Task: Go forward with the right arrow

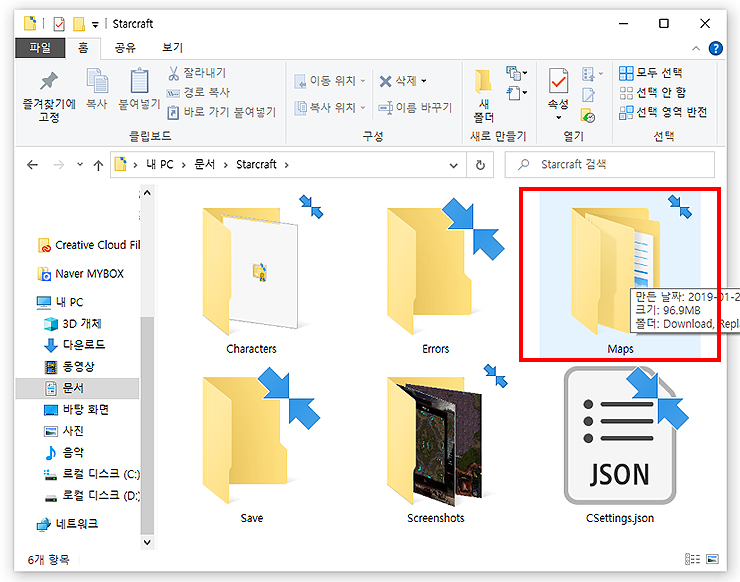Action: tap(59, 165)
